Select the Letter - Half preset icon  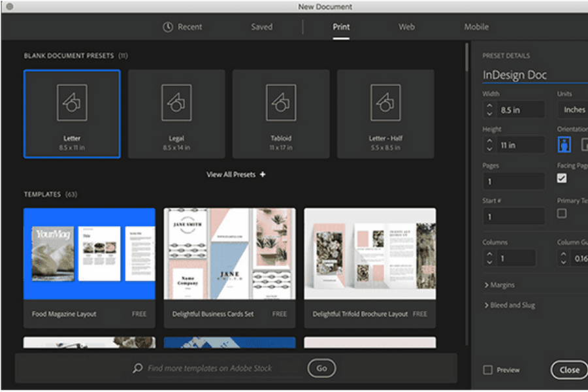pyautogui.click(x=385, y=103)
